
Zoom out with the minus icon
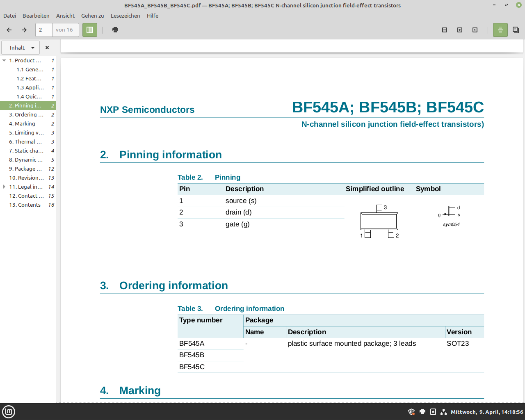pos(445,30)
